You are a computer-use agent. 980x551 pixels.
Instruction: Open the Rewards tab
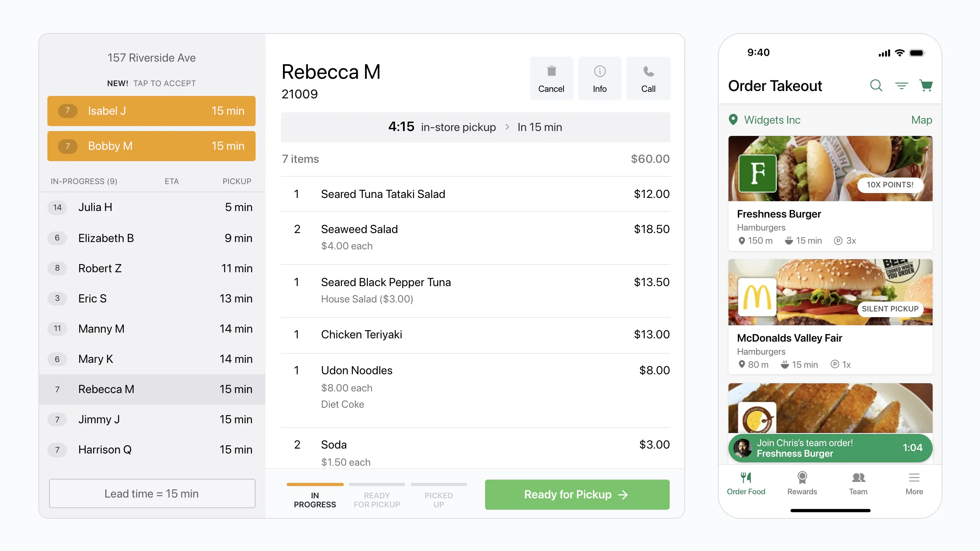coord(802,484)
